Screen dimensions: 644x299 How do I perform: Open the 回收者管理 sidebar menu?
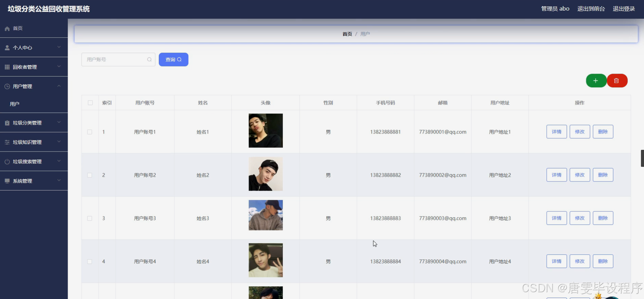[x=34, y=67]
